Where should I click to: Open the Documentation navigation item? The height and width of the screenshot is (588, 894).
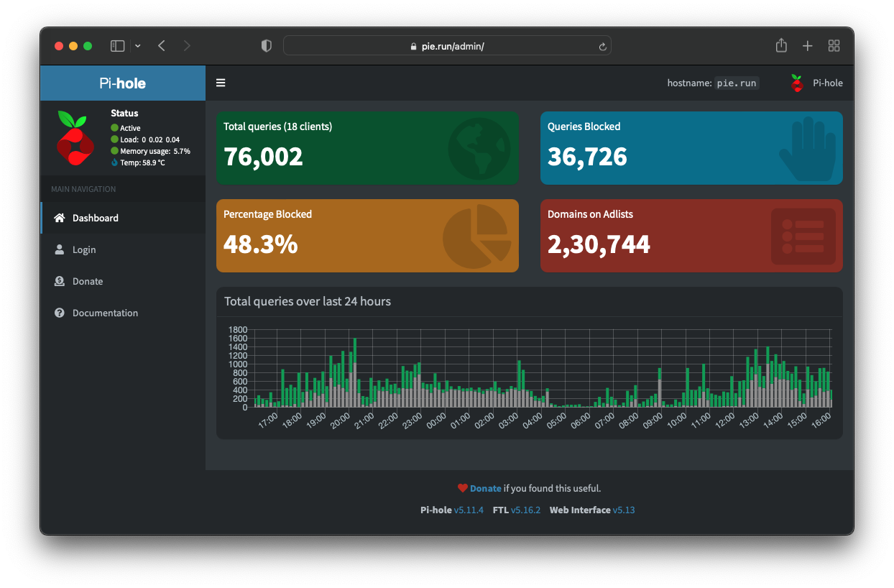point(123,313)
